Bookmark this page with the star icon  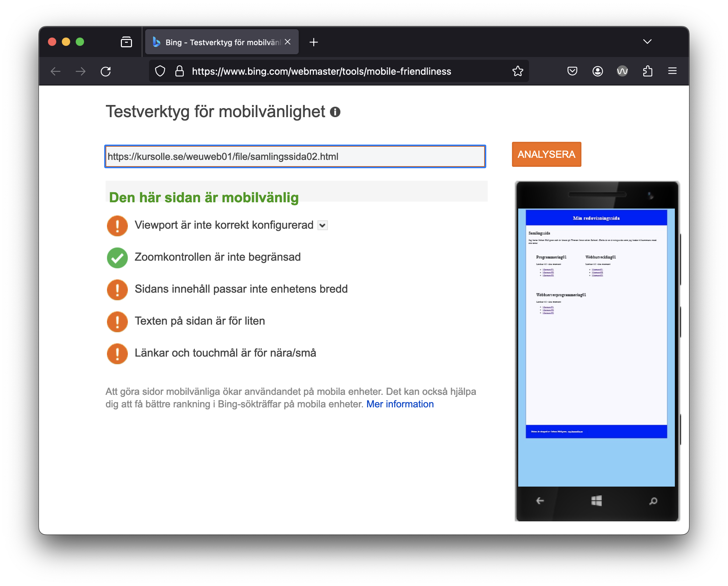click(x=518, y=71)
